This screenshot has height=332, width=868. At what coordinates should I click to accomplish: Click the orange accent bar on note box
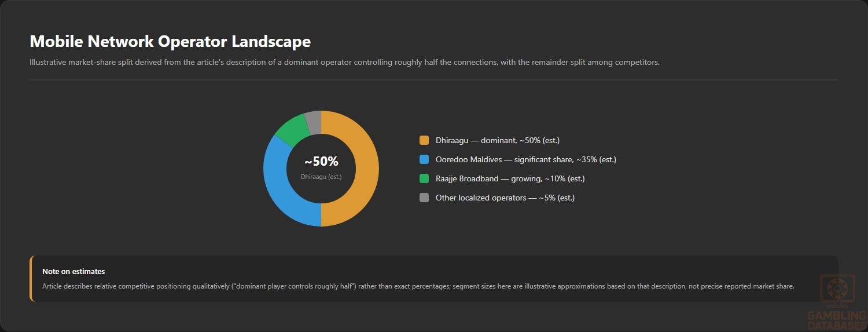(31, 279)
